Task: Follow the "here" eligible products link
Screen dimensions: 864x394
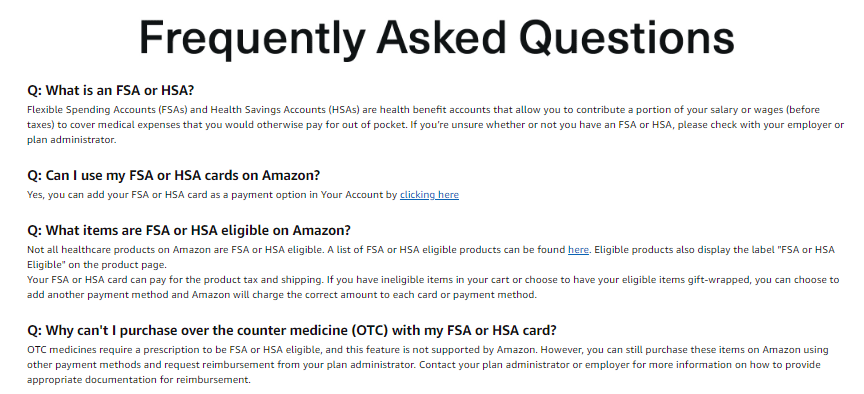Action: click(578, 250)
